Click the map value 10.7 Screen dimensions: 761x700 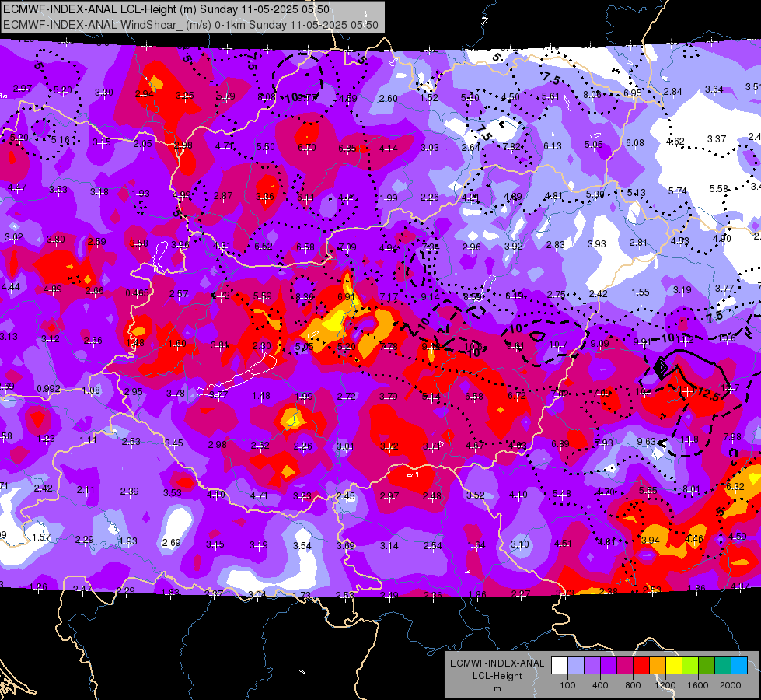point(558,345)
